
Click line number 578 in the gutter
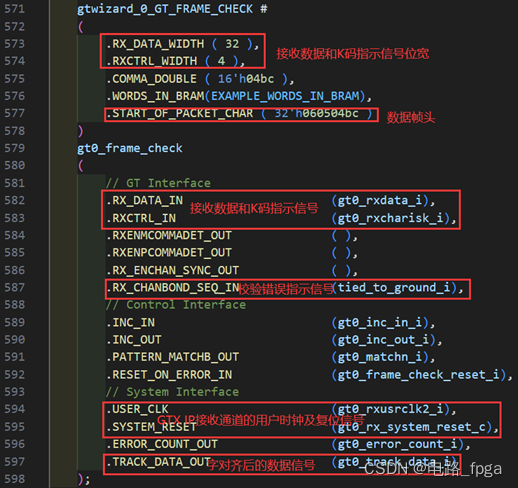click(14, 131)
